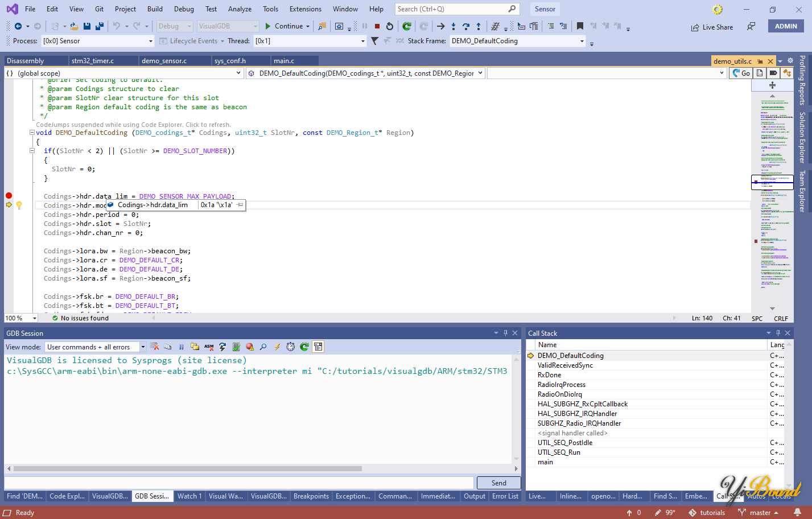Viewport: 812px width, 519px height.
Task: Click the Restart debugging icon
Action: pyautogui.click(x=390, y=26)
